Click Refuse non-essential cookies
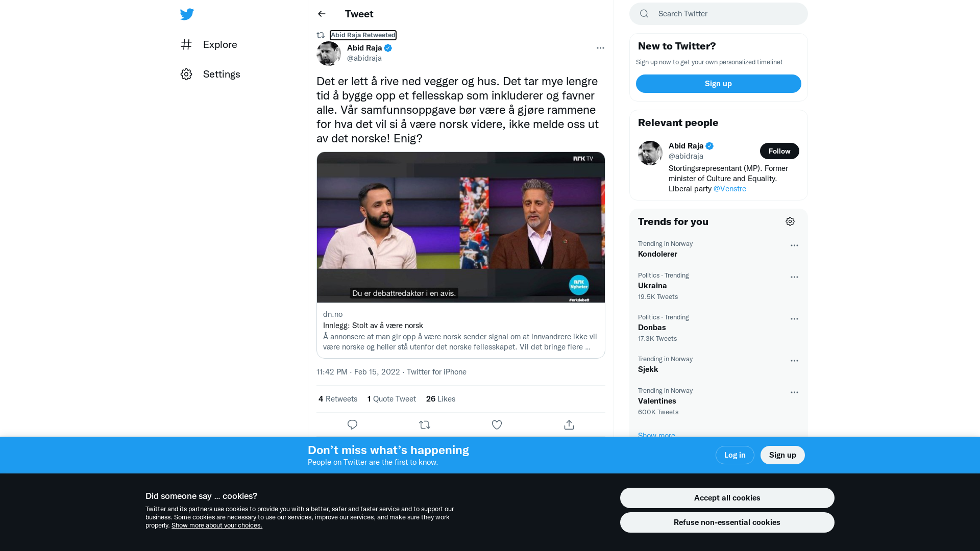 point(727,522)
